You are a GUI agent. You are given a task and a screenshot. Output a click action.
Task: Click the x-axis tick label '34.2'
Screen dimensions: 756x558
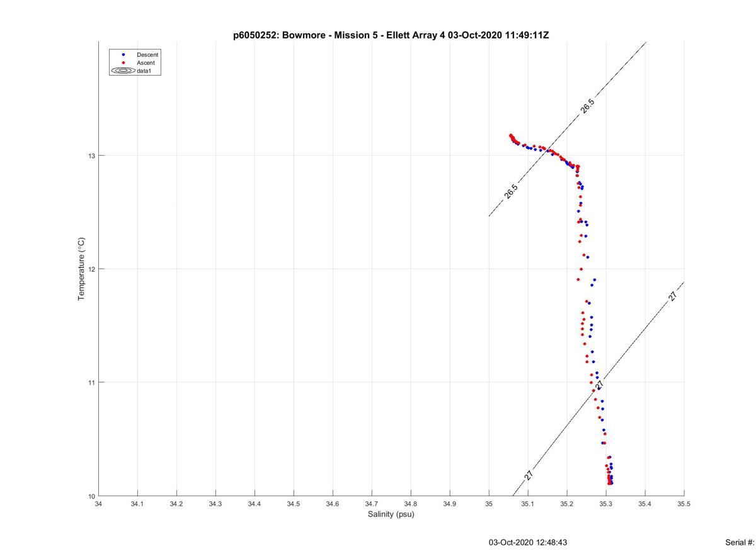click(176, 504)
